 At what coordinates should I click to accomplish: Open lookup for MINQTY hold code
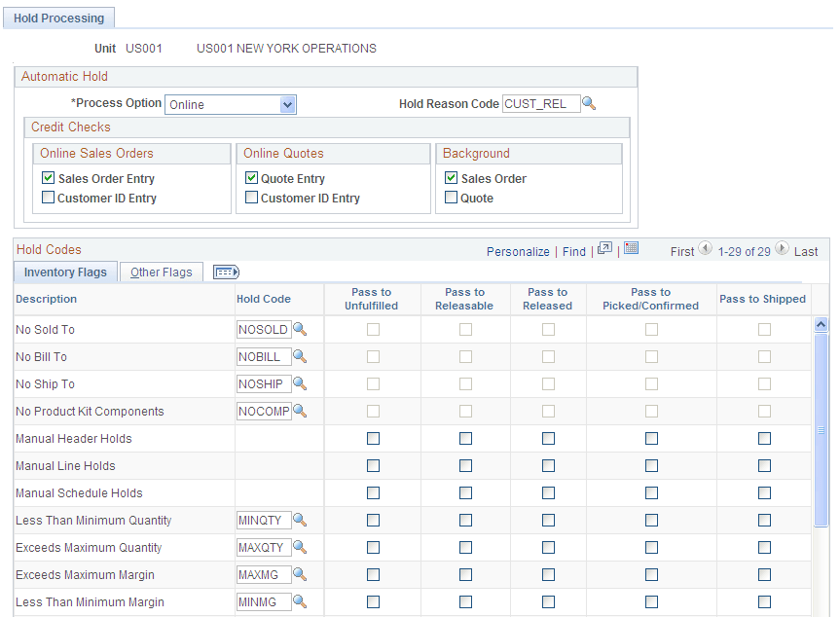(300, 520)
